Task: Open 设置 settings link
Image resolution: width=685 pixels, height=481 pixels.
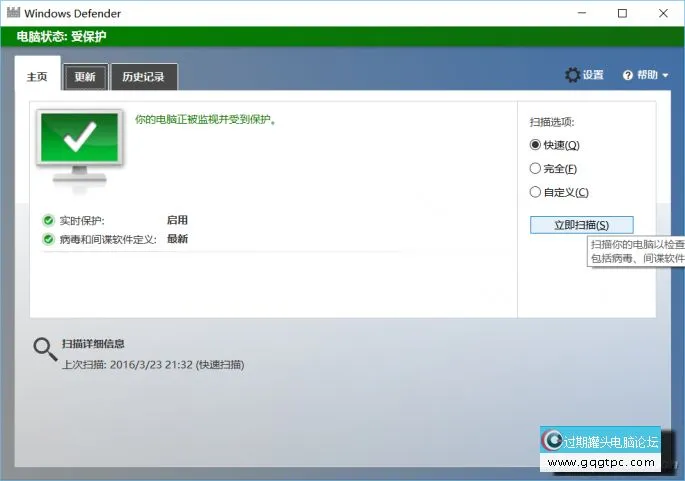Action: pos(593,75)
